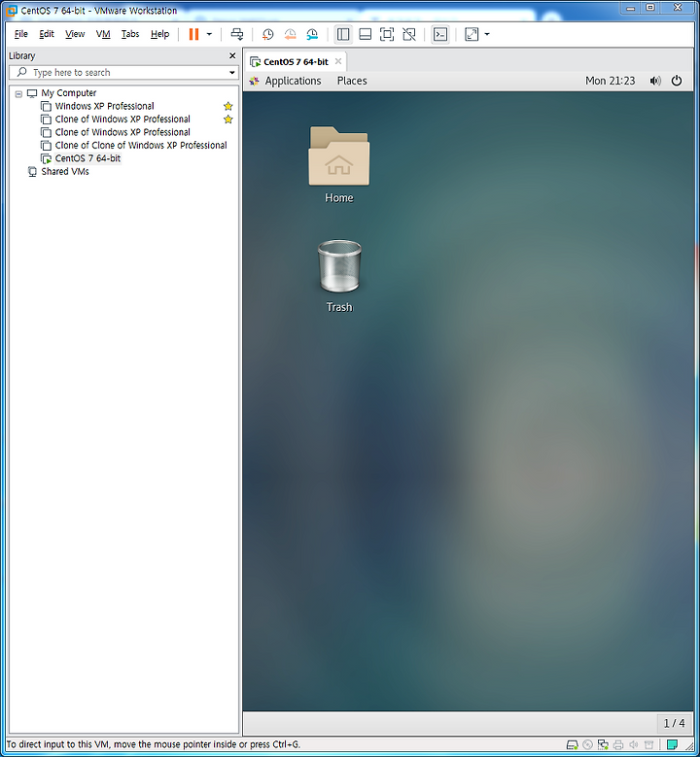Open the Edit menu
Viewport: 700px width, 757px height.
[x=47, y=34]
